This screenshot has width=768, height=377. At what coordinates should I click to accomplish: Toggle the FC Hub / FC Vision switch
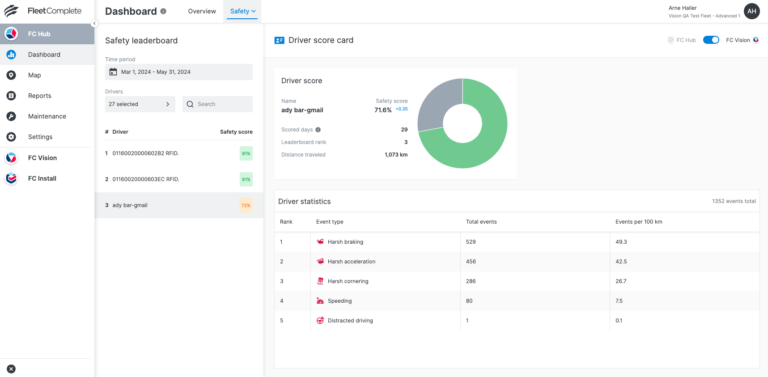(x=711, y=40)
